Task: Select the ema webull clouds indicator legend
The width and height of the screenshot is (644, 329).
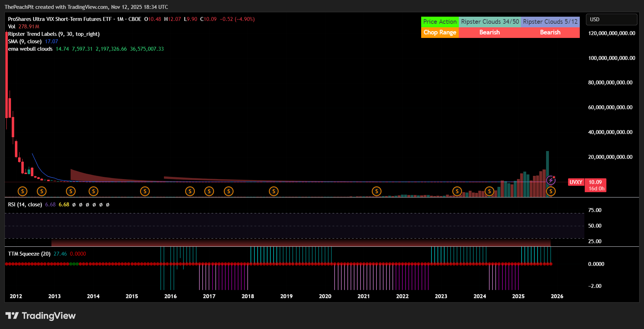Action: [x=30, y=49]
